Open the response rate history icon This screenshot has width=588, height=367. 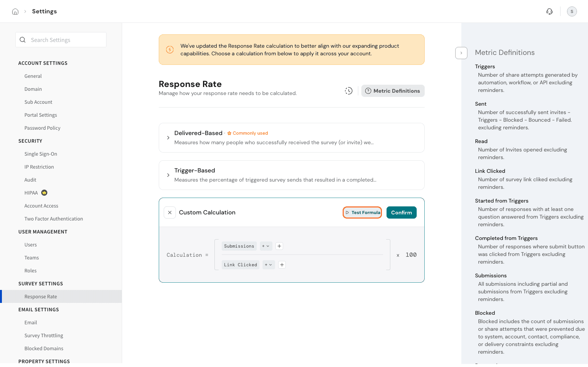(349, 91)
